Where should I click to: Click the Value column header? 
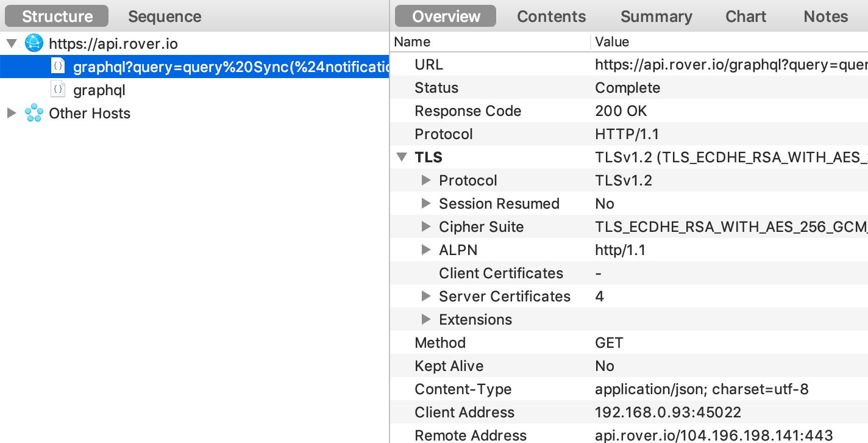[x=612, y=41]
